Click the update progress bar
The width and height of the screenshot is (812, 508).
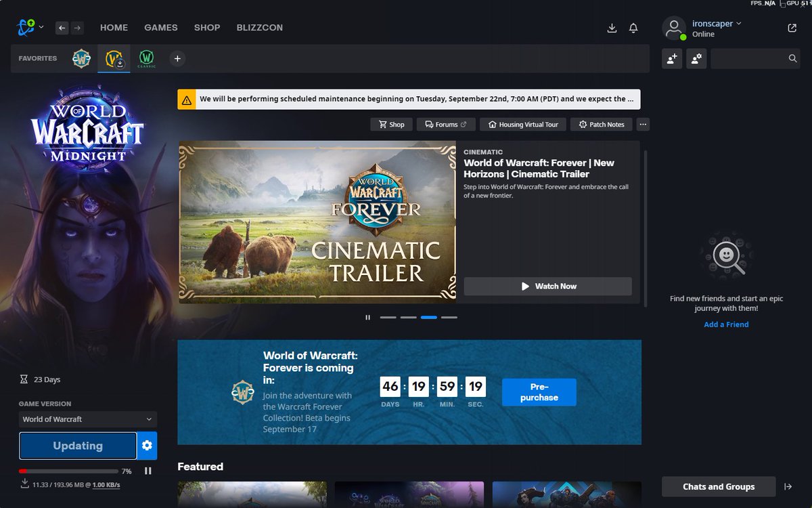click(x=68, y=471)
